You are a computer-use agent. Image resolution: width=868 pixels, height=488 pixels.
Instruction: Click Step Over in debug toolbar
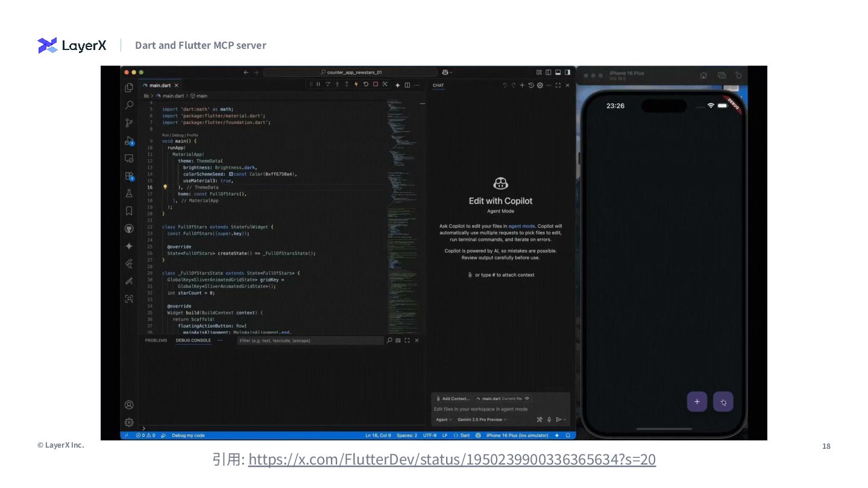coord(328,84)
